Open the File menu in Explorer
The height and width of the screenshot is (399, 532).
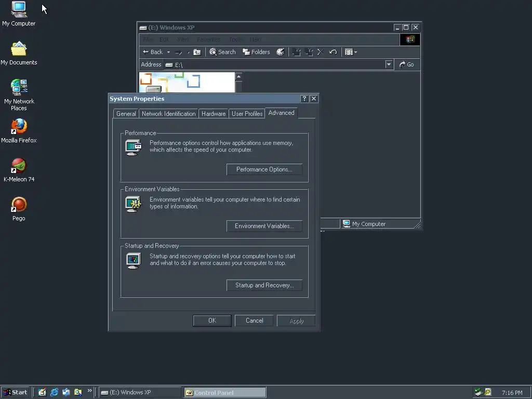[147, 39]
